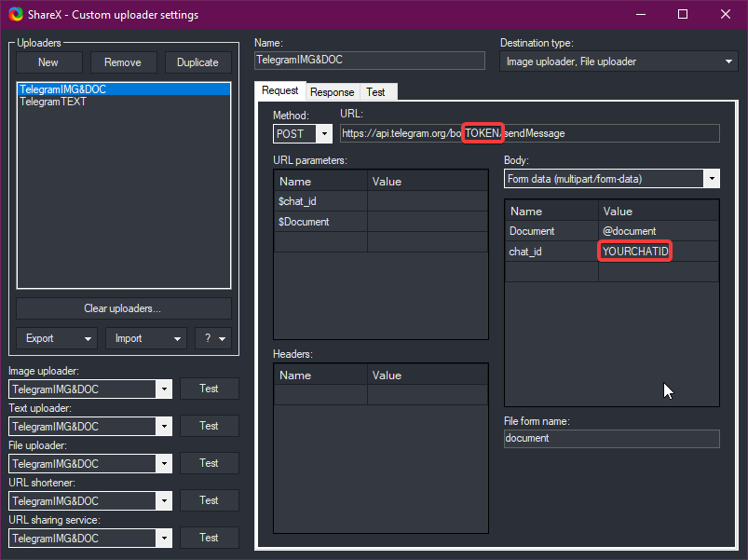Switch to the Test tab
Screen dimensions: 748x560
click(376, 92)
